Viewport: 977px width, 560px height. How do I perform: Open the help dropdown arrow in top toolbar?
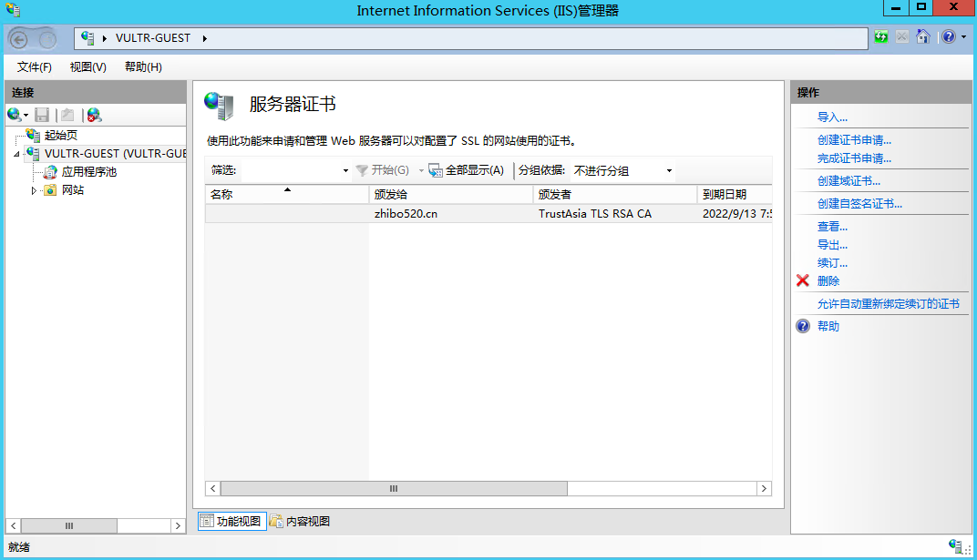click(963, 36)
